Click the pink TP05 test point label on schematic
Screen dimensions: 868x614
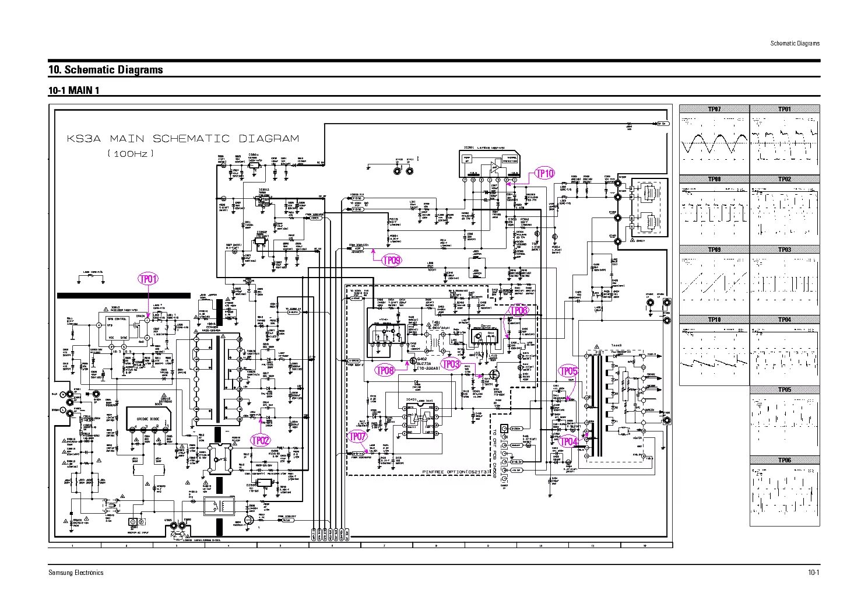pos(568,371)
